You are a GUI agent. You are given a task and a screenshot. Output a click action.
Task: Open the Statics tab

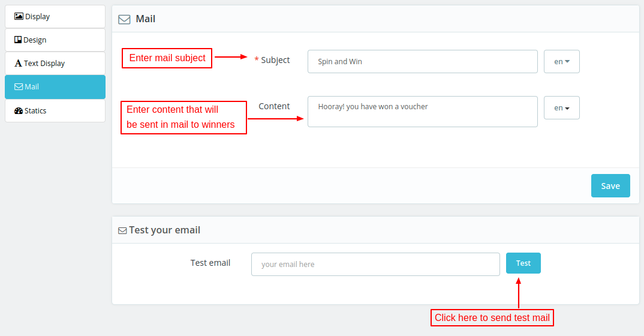point(55,111)
